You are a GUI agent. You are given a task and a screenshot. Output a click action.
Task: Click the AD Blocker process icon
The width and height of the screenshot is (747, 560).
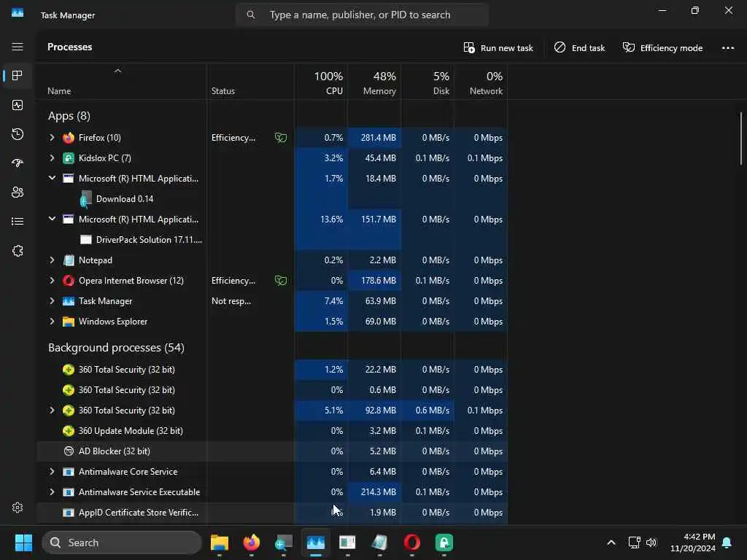69,451
